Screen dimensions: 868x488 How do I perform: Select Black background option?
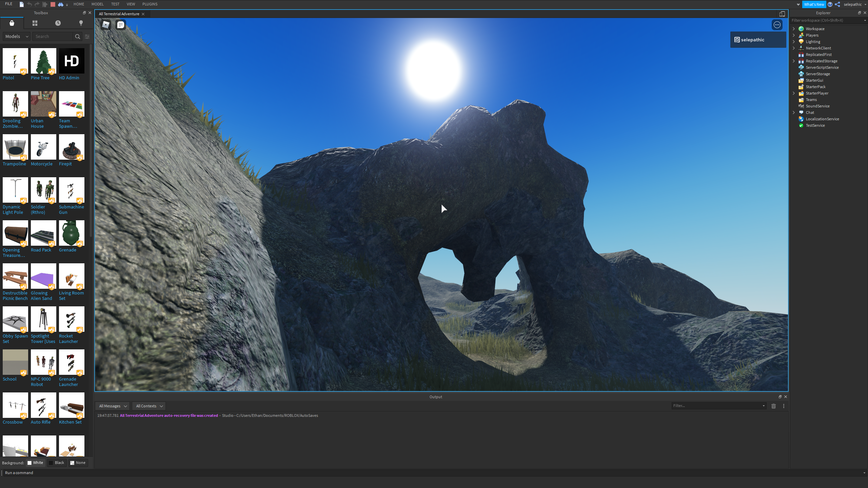(57, 463)
